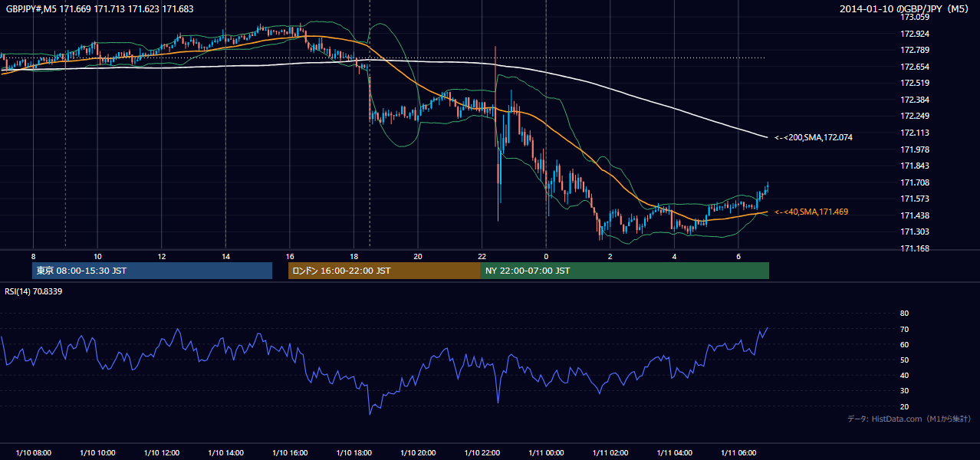Click the 1/10 18:00 time axis label
The width and height of the screenshot is (980, 460).
[x=354, y=452]
